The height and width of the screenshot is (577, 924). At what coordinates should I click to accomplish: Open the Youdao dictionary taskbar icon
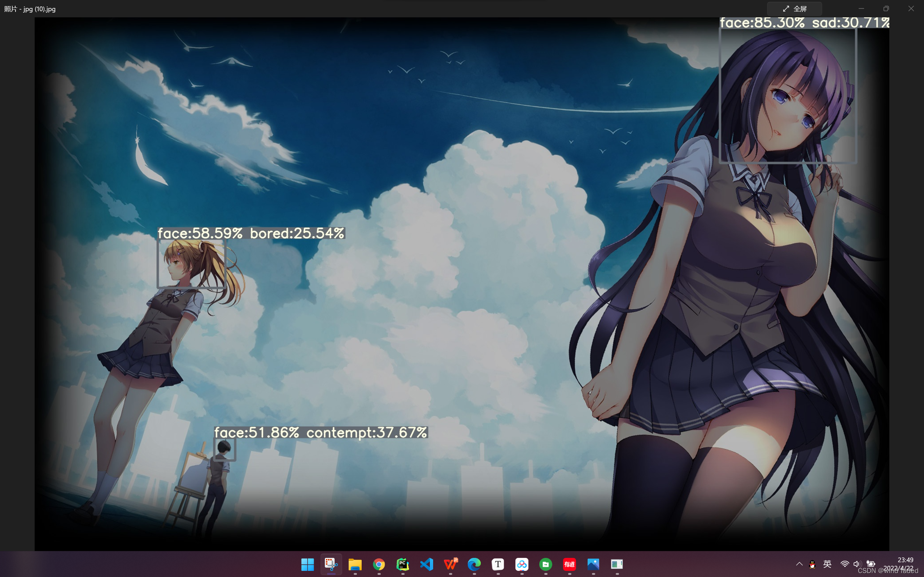569,564
